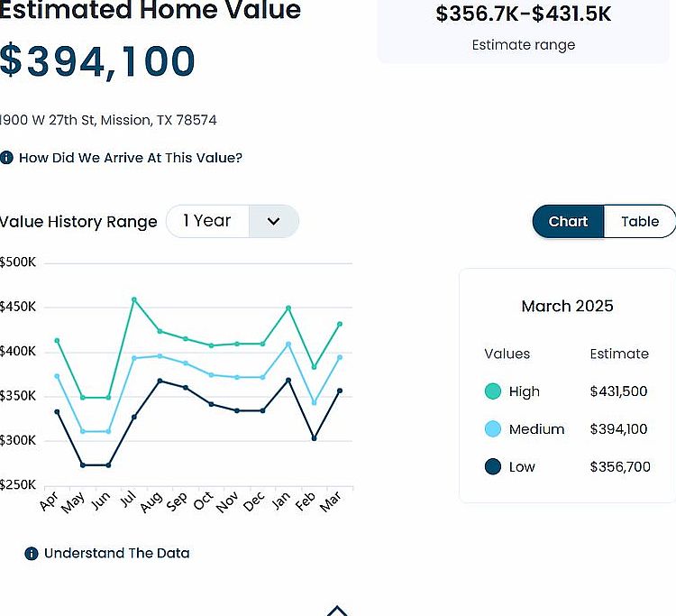Click the Mar data point on Medium line

(x=340, y=357)
